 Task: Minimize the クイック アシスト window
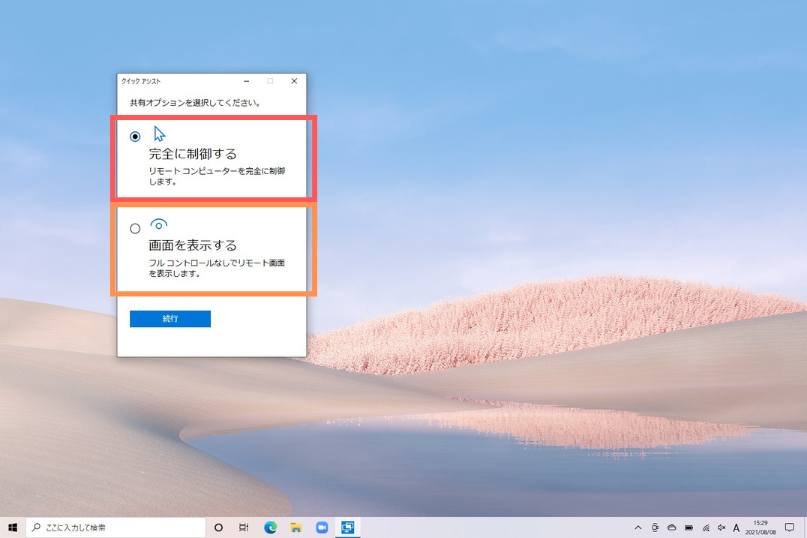click(x=247, y=81)
